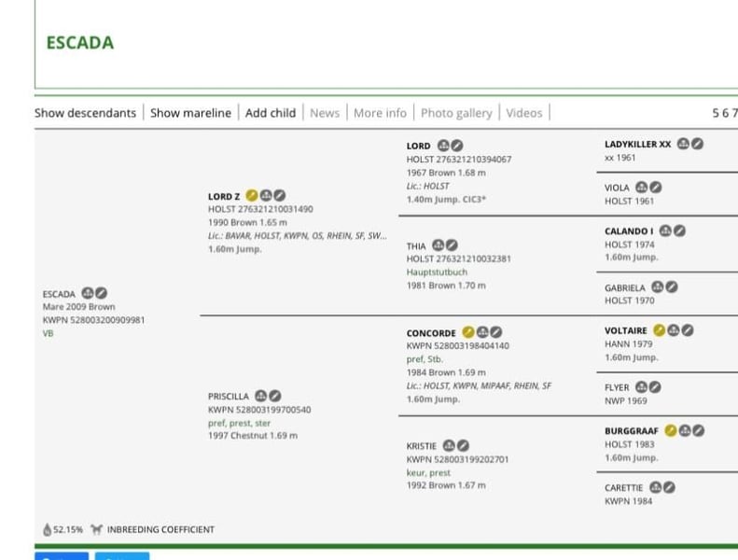Click the horse icon beside Inbreeding Coefficient
The width and height of the screenshot is (738, 560).
click(96, 529)
